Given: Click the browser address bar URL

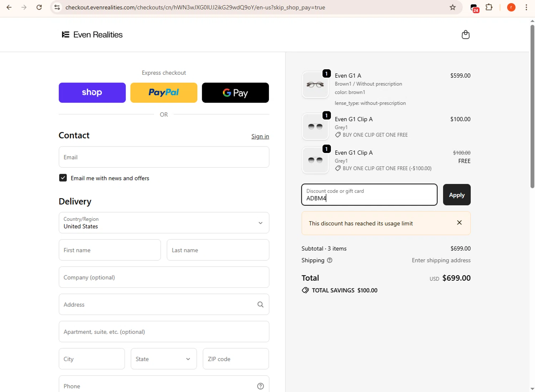Looking at the screenshot, I should coord(195,7).
